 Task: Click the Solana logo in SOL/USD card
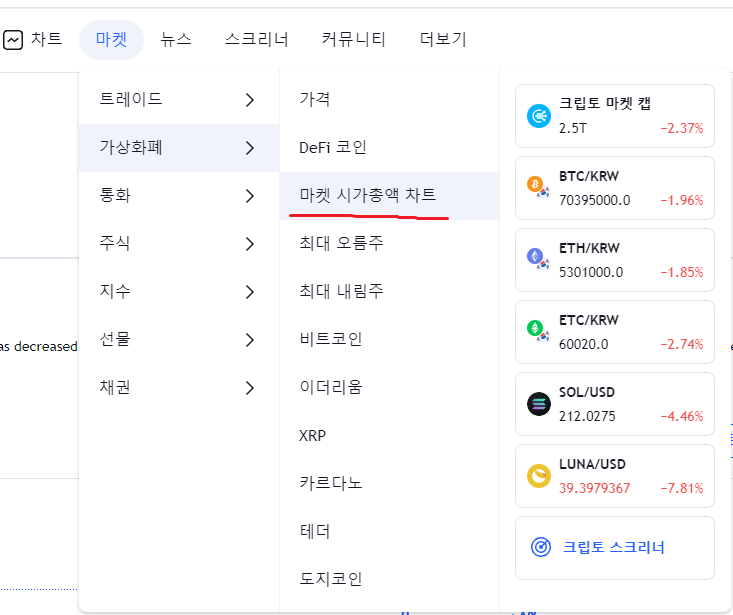pos(539,404)
